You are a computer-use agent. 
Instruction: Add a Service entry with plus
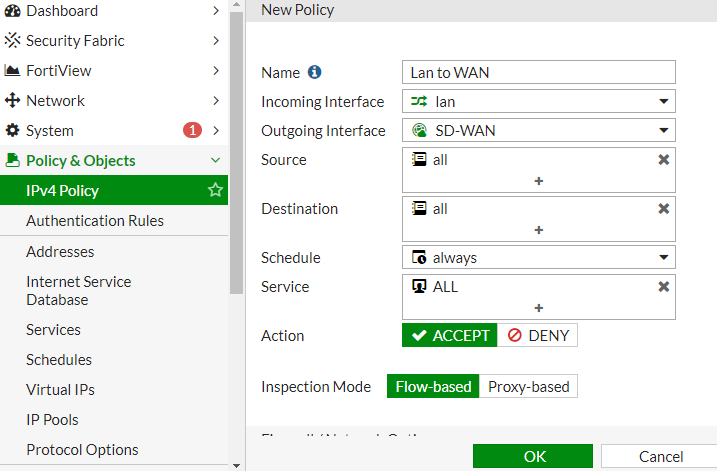pos(539,308)
